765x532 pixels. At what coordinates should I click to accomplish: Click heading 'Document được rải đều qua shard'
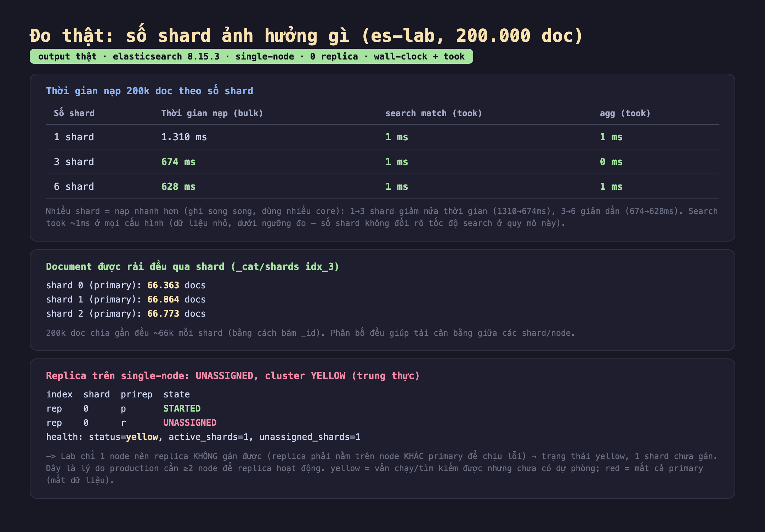(192, 266)
